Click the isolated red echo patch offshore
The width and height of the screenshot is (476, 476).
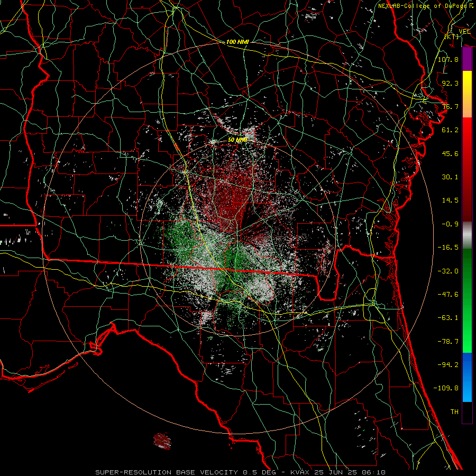(x=162, y=441)
